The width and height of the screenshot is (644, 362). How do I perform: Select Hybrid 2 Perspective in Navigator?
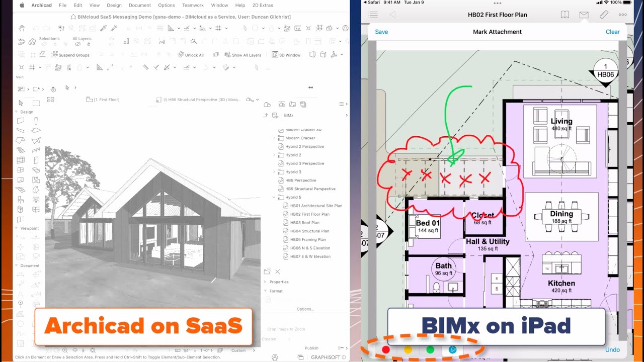click(x=301, y=146)
